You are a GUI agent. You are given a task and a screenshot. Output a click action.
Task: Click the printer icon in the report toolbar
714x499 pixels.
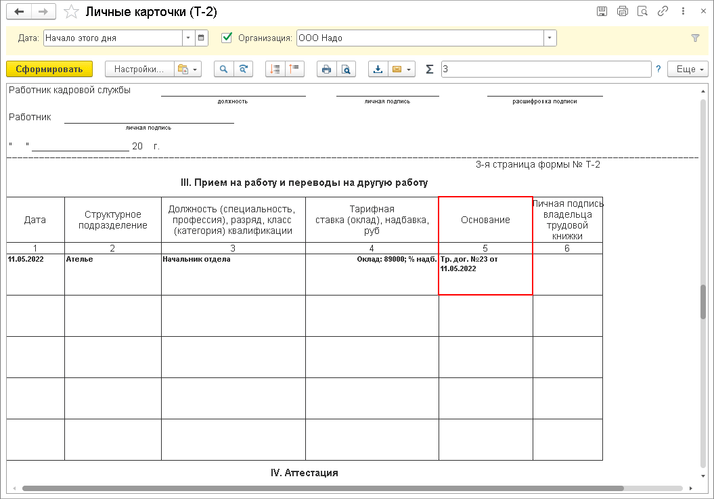click(x=325, y=69)
